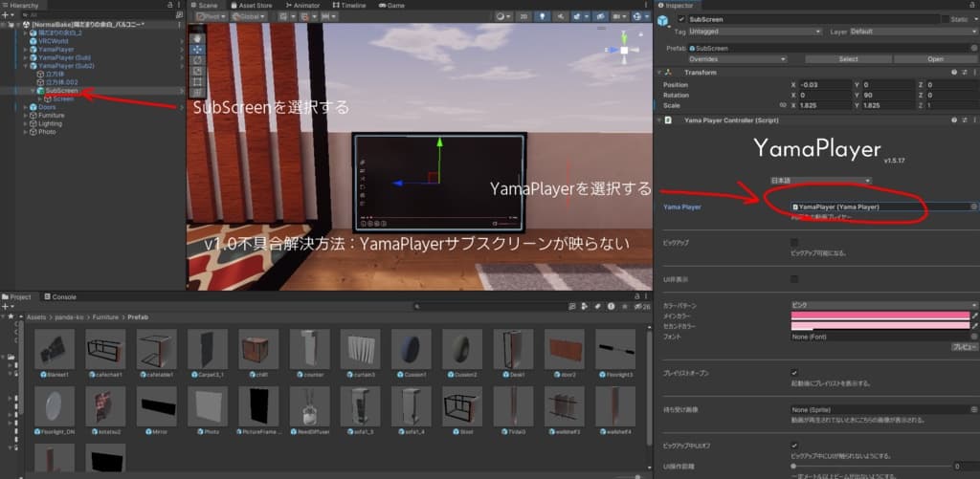Toggle the UI非表示 checkbox
The image size is (980, 479).
point(794,279)
